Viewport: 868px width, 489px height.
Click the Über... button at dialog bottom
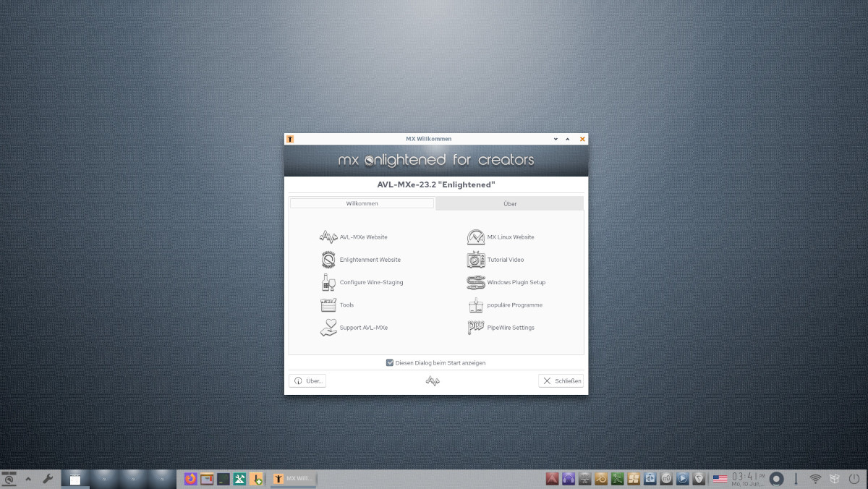pyautogui.click(x=307, y=380)
